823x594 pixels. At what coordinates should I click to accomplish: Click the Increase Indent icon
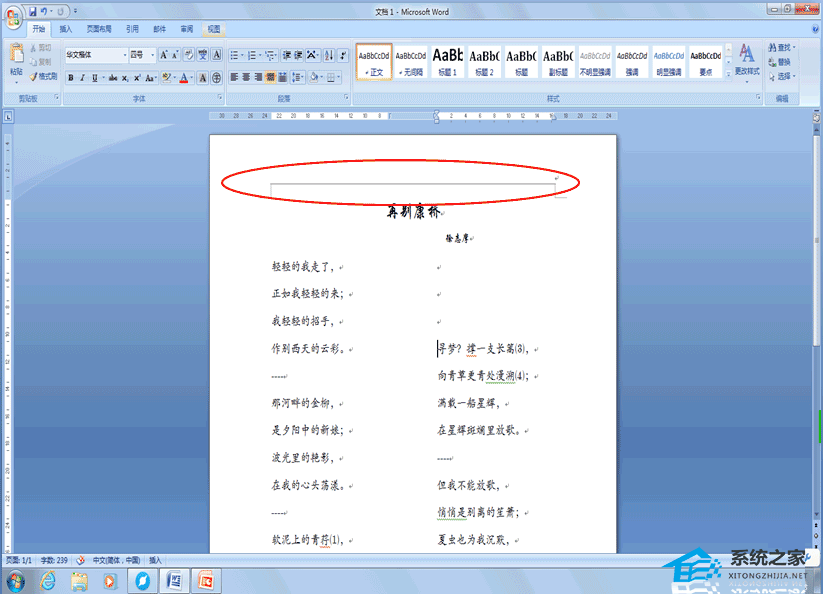(x=298, y=55)
